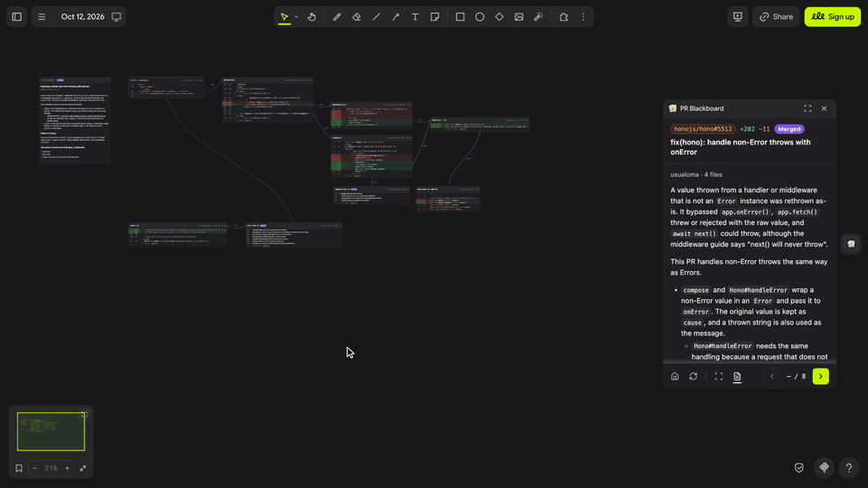Start presentation mode

click(738, 16)
